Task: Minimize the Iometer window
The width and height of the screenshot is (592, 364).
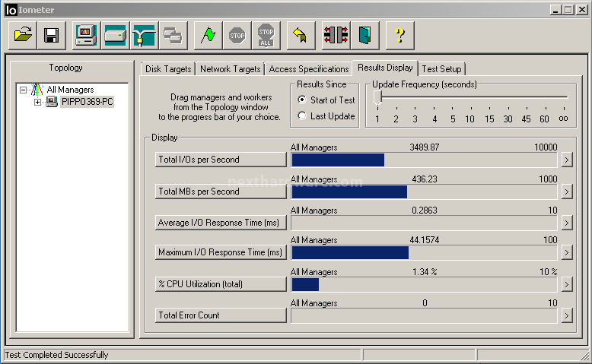Action: click(555, 10)
